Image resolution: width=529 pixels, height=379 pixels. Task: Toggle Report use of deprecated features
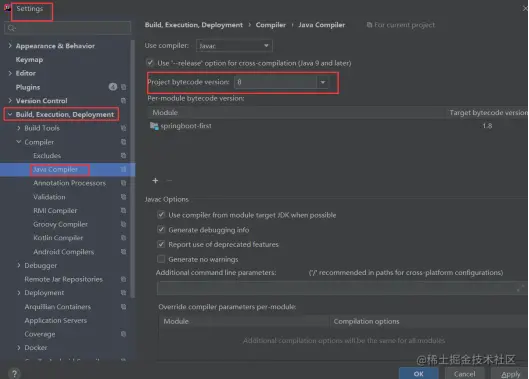(x=161, y=244)
